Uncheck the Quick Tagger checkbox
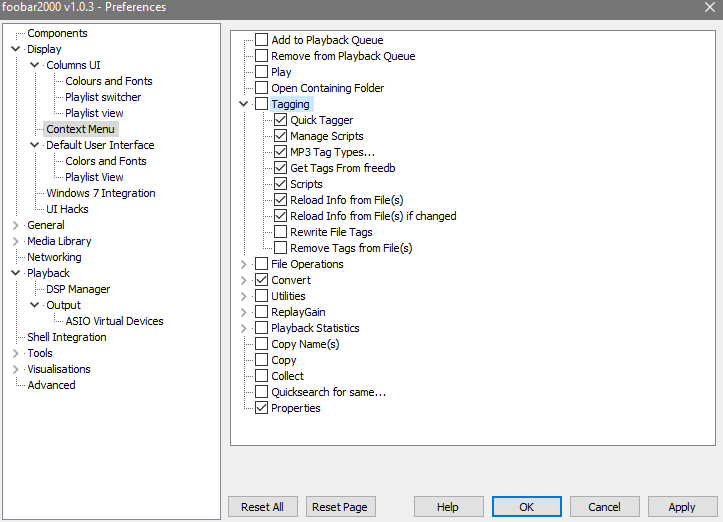This screenshot has height=522, width=723. [x=281, y=120]
